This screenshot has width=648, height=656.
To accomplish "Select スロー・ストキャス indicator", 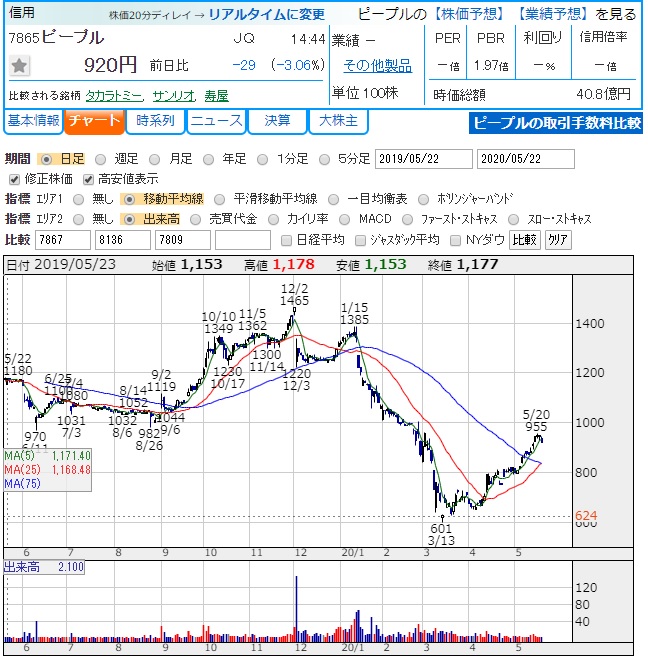I will point(513,220).
